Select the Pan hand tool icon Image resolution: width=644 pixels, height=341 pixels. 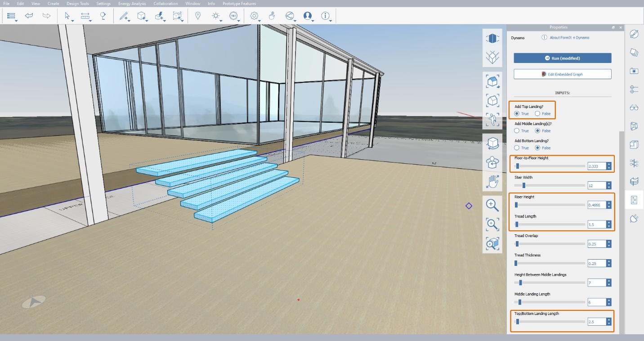[493, 182]
